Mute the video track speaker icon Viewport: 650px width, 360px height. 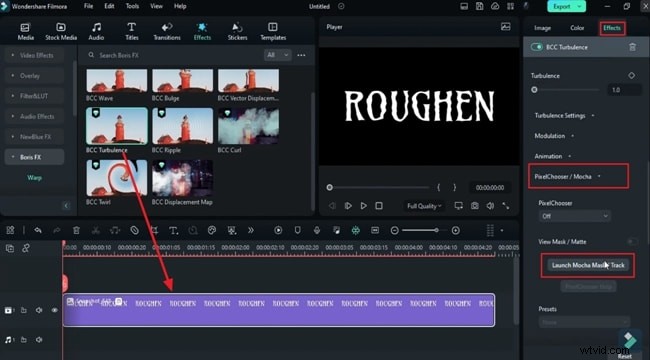(x=39, y=310)
